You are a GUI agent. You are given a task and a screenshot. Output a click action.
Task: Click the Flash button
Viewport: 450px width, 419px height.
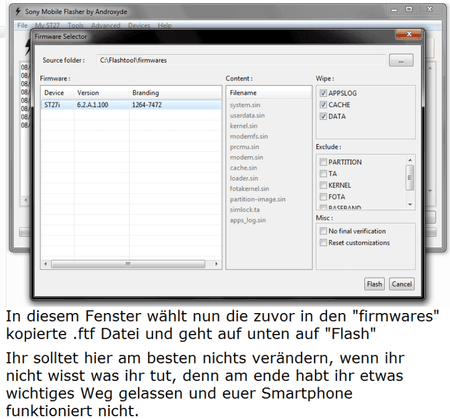pyautogui.click(x=374, y=284)
